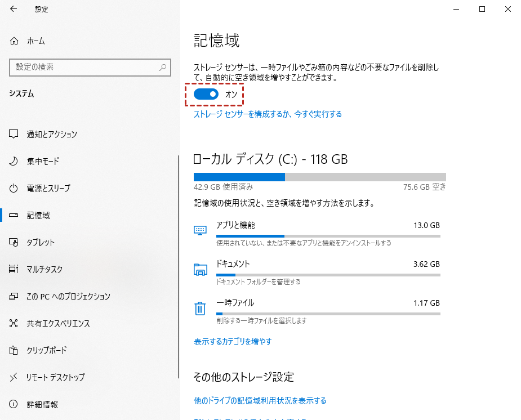Select この PC へのプロジェクション
Image resolution: width=521 pixels, height=420 pixels.
[x=69, y=296]
